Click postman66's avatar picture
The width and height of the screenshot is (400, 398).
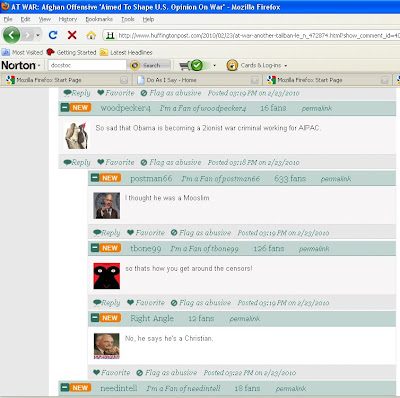(x=106, y=205)
